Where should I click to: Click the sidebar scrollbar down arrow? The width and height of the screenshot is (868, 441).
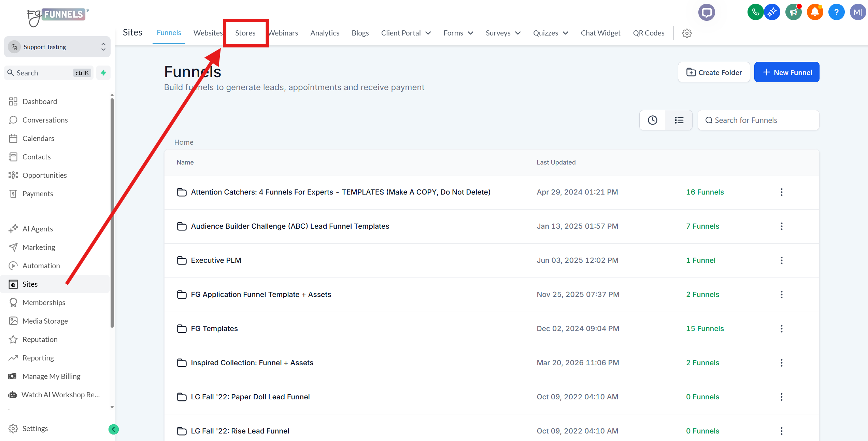click(x=112, y=407)
